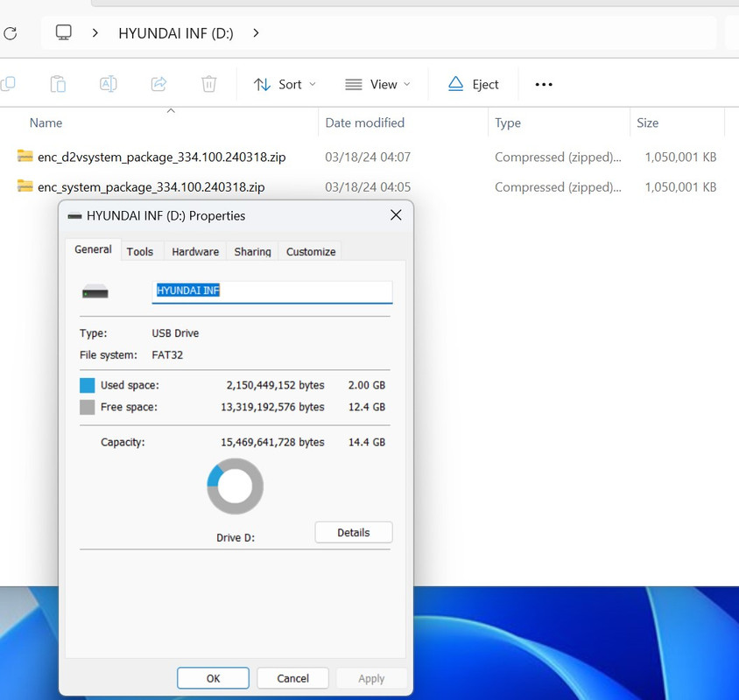Eject the USB drive

click(x=473, y=85)
